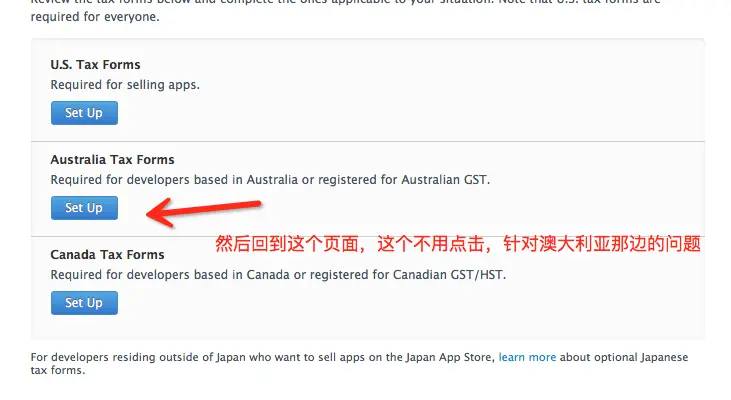Click the text 'Required for selling apps.'
This screenshot has height=400, width=731.
tap(125, 85)
